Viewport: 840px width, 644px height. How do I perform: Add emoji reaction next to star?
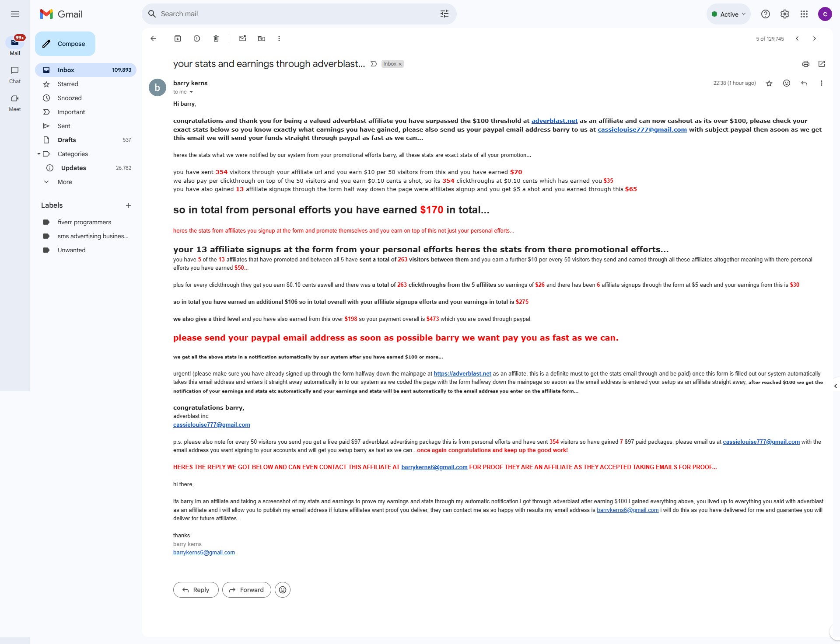click(x=787, y=83)
